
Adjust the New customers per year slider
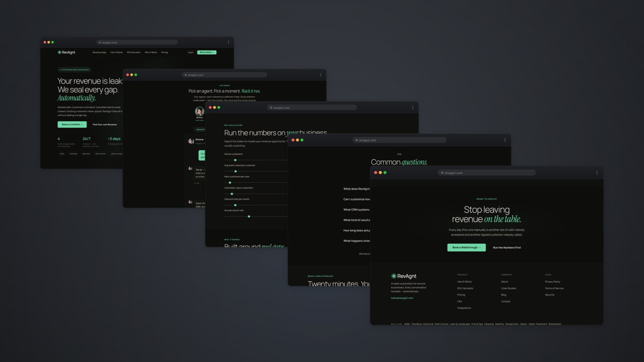coord(230,182)
